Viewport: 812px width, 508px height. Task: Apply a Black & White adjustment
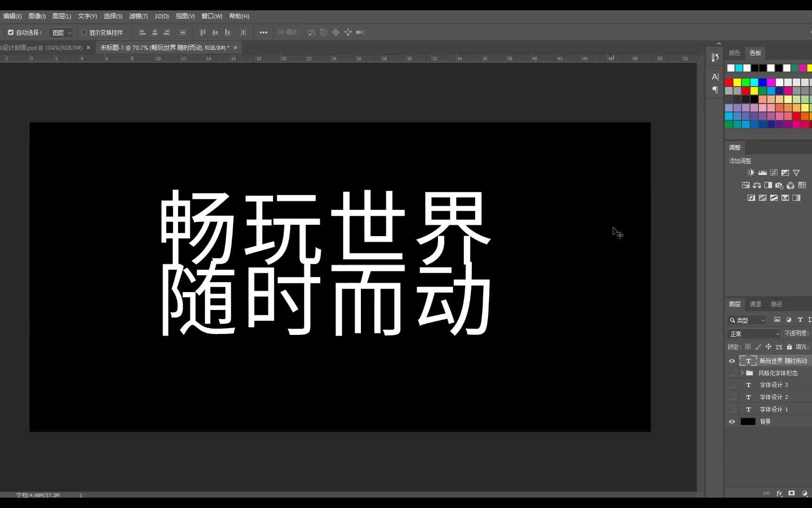768,185
